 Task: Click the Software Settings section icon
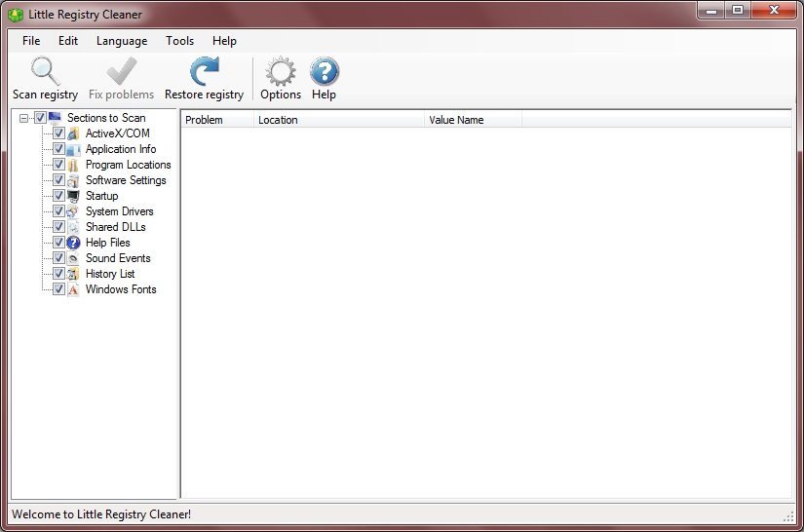tap(73, 180)
